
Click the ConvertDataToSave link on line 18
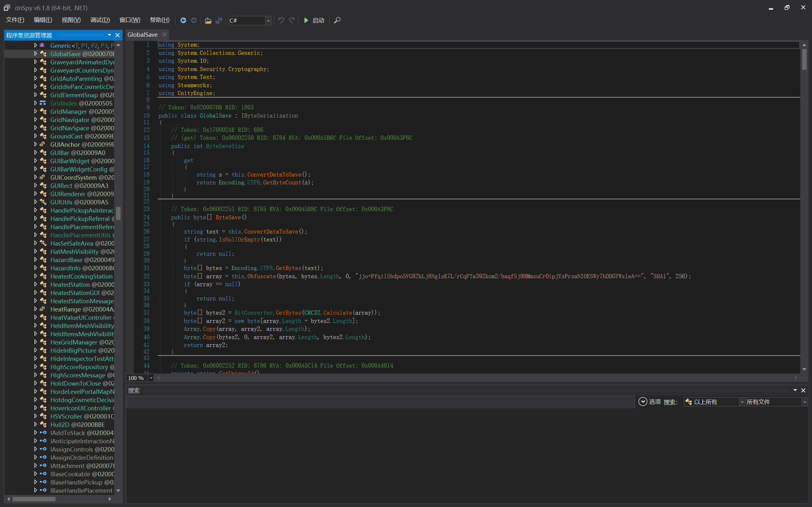[x=274, y=174]
